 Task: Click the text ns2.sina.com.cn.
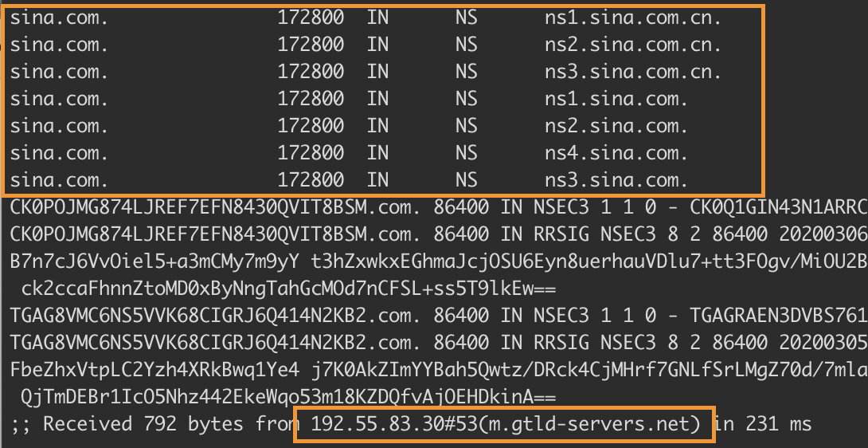(633, 45)
